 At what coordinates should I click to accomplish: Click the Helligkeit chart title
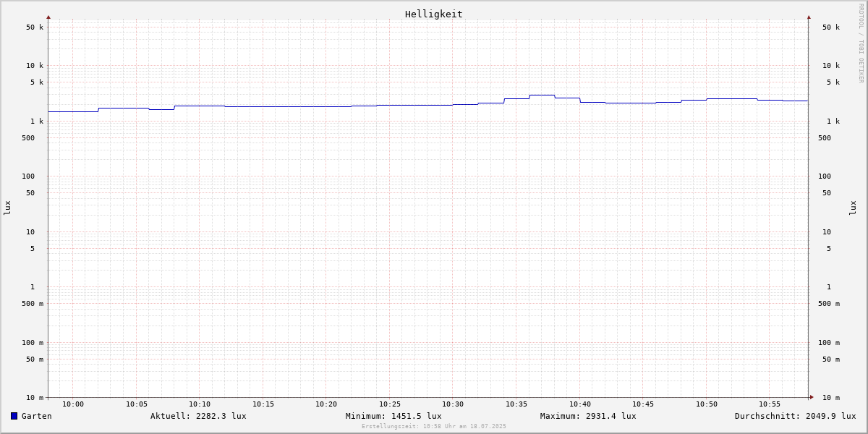click(x=434, y=14)
